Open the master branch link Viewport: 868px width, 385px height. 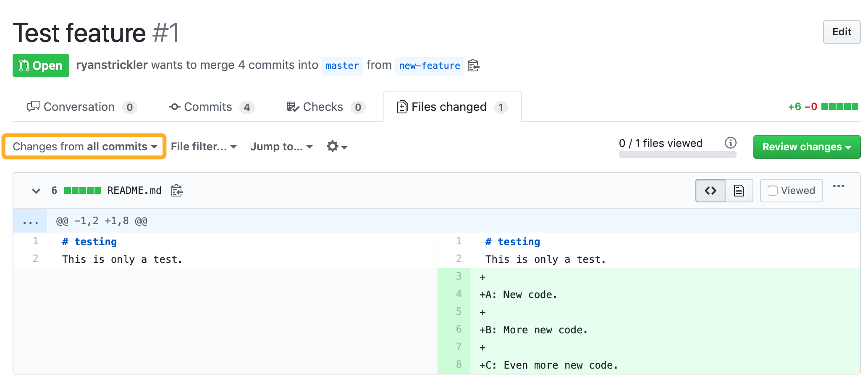(342, 66)
